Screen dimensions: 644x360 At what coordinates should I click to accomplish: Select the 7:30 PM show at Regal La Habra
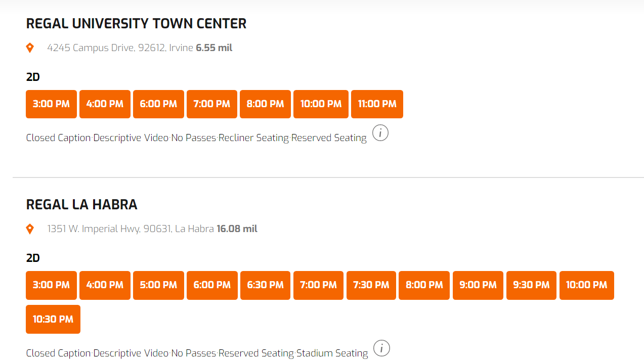coord(371,285)
